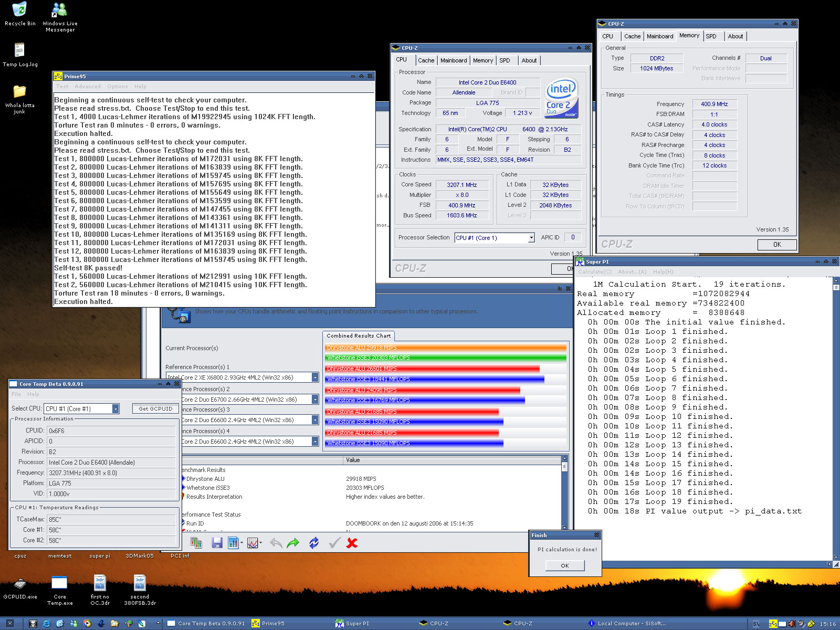Click the SV language indicator in tray
840x630 pixels.
756,624
